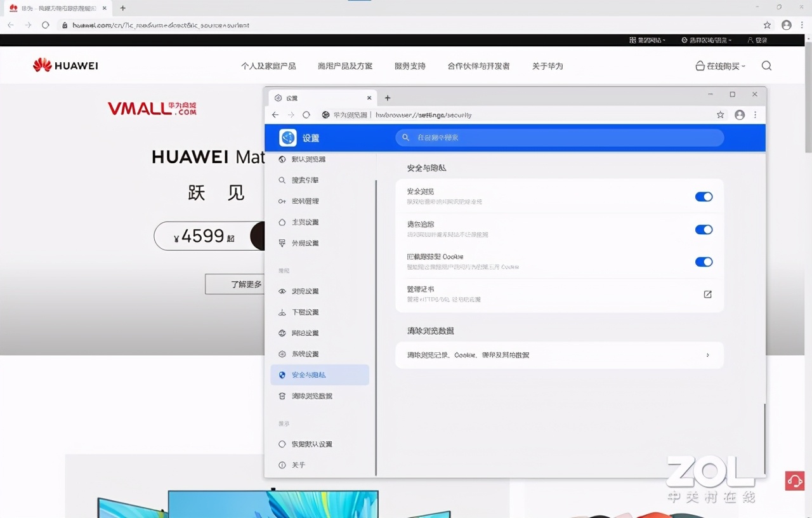Open the partners and developers menu
The height and width of the screenshot is (518, 812).
point(478,66)
